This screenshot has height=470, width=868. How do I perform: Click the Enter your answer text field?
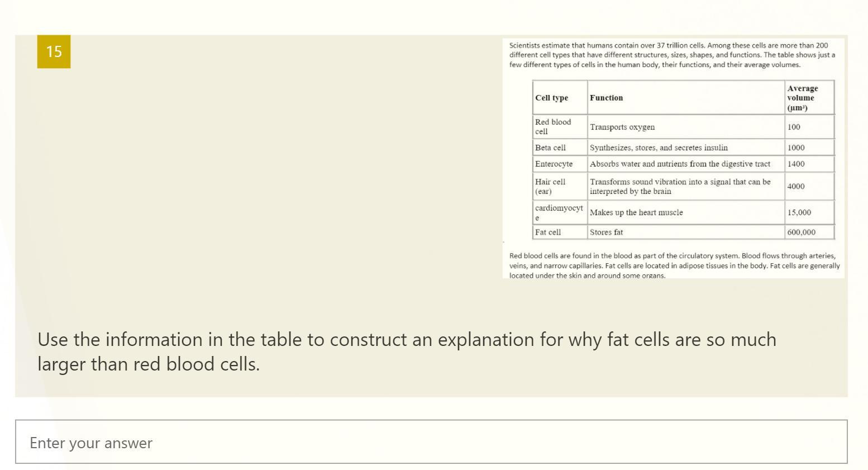click(431, 441)
